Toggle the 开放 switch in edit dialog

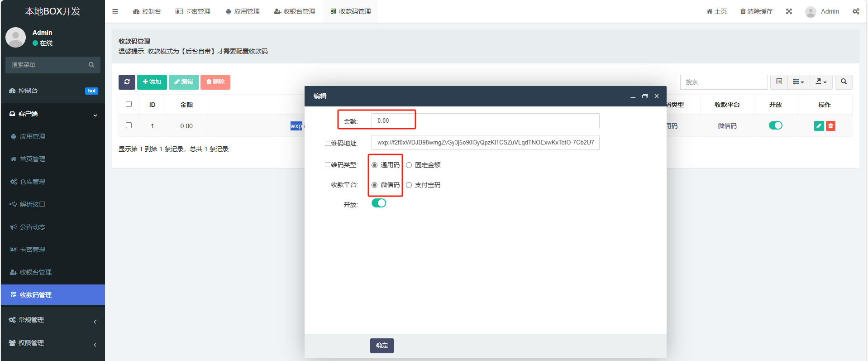point(379,203)
